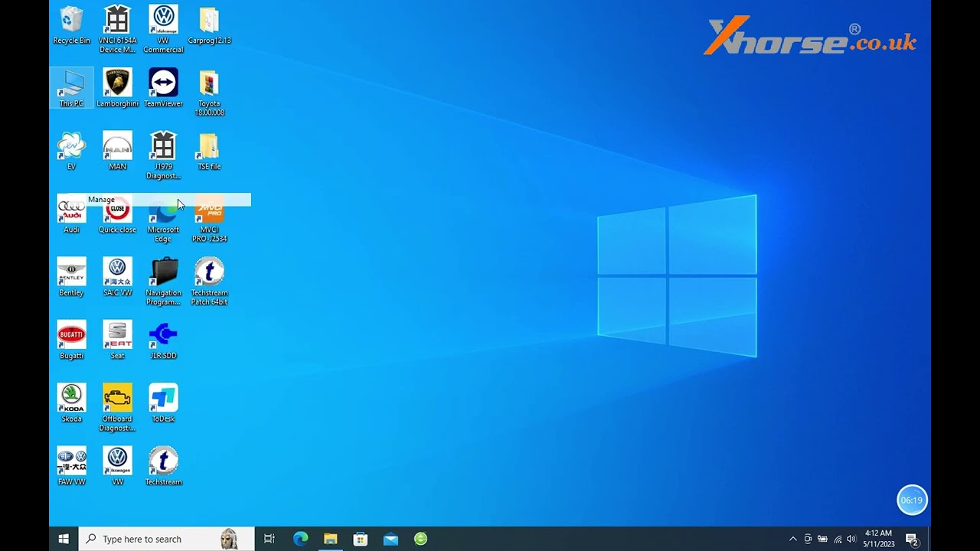Open the Wi-Fi network tray icon

(838, 539)
